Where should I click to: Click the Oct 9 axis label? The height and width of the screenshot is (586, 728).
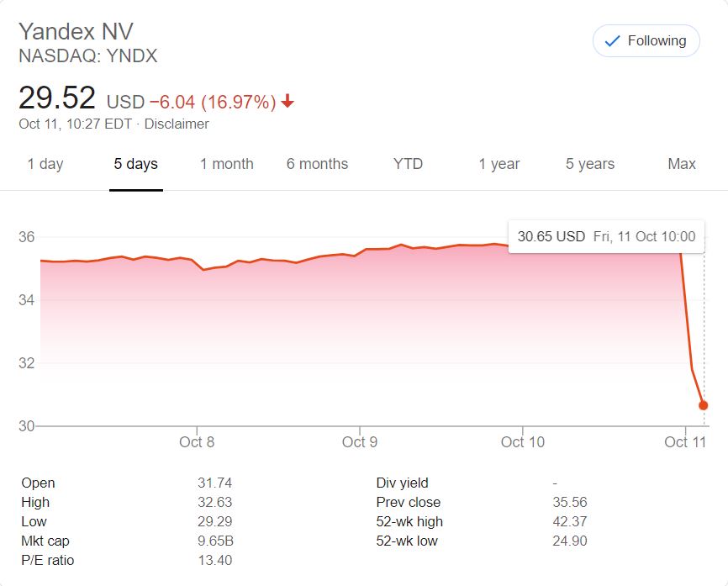pyautogui.click(x=360, y=442)
